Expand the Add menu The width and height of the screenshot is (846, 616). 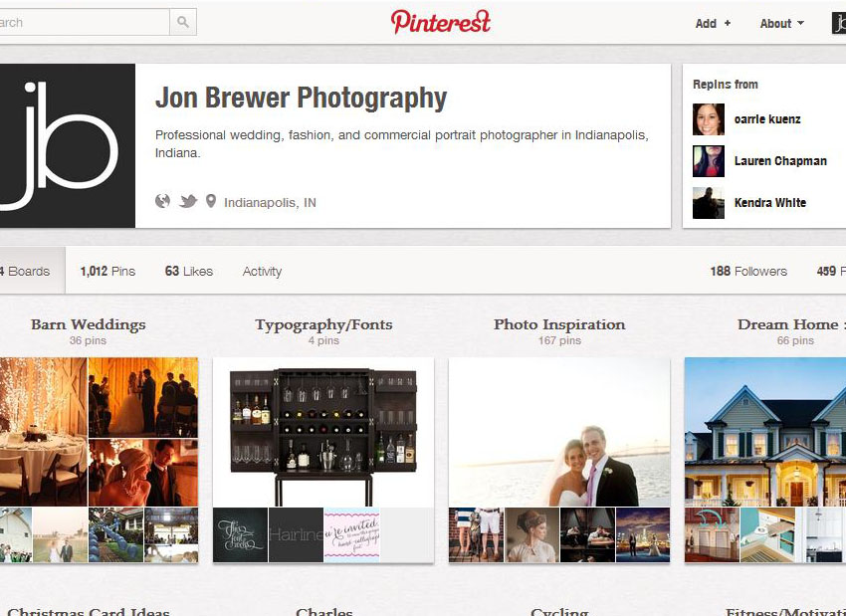tap(713, 23)
